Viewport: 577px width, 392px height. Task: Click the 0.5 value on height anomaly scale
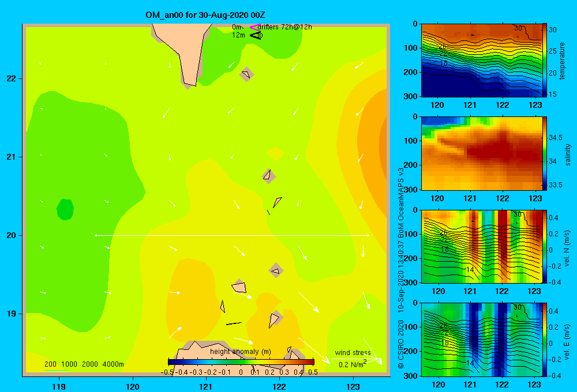(313, 372)
